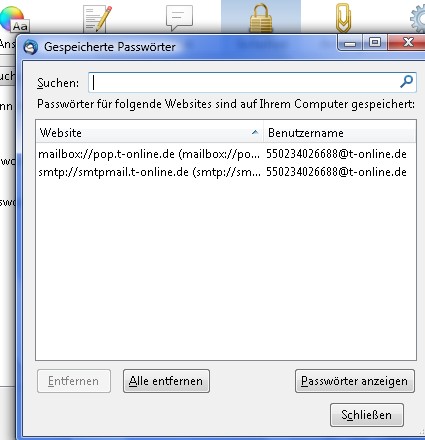Image resolution: width=425 pixels, height=440 pixels.
Task: Open the Composition pane pencil icon
Action: coord(97,19)
